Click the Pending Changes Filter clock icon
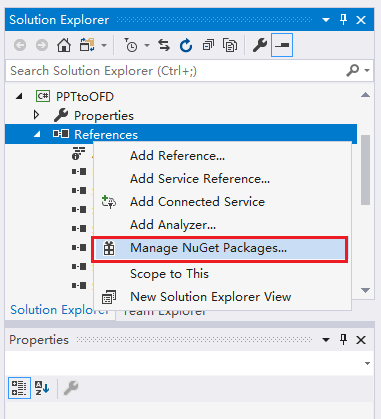Viewport: 381px width, 419px height. click(x=131, y=45)
